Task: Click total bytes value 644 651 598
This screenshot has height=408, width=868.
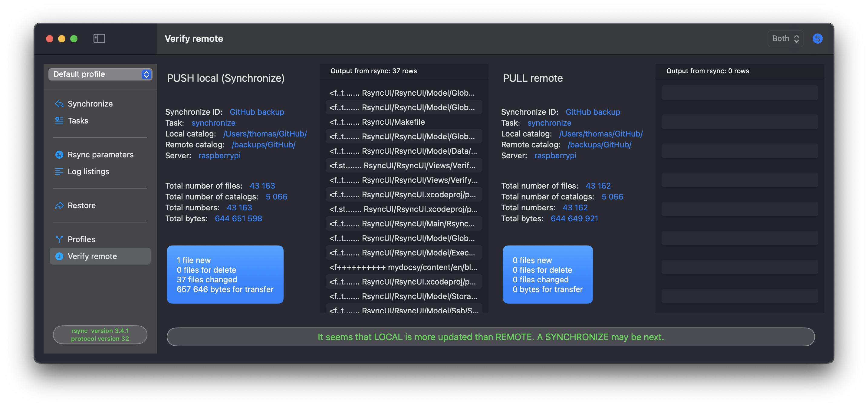Action: click(x=238, y=218)
